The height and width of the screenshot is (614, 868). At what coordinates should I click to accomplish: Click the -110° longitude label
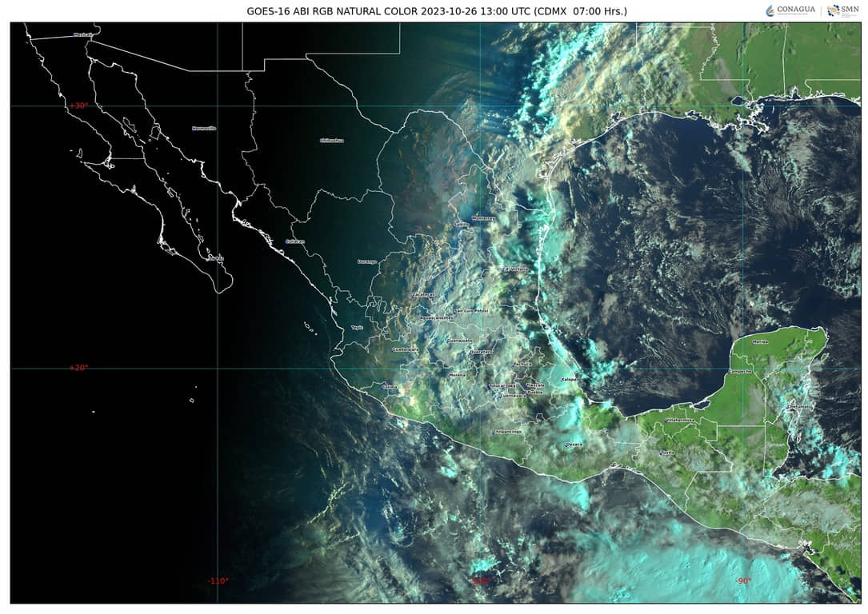[218, 580]
